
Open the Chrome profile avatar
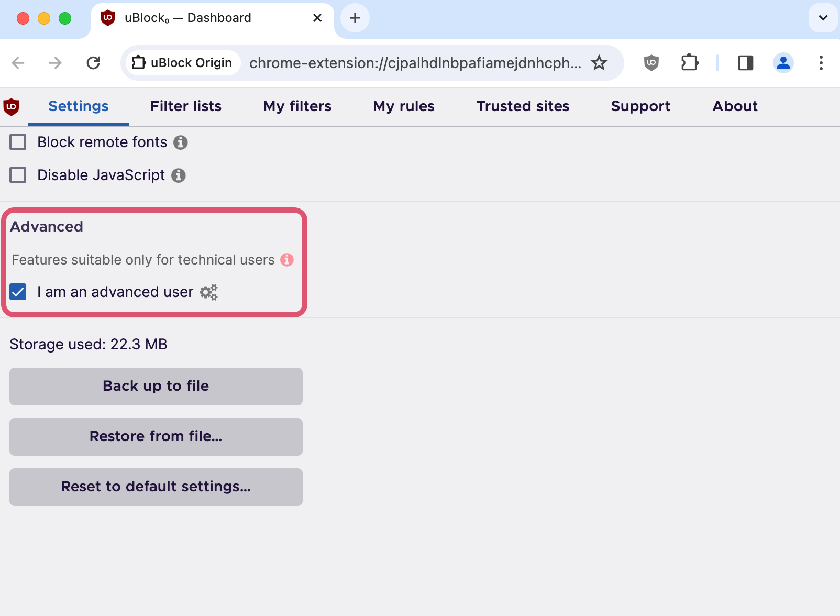click(783, 63)
